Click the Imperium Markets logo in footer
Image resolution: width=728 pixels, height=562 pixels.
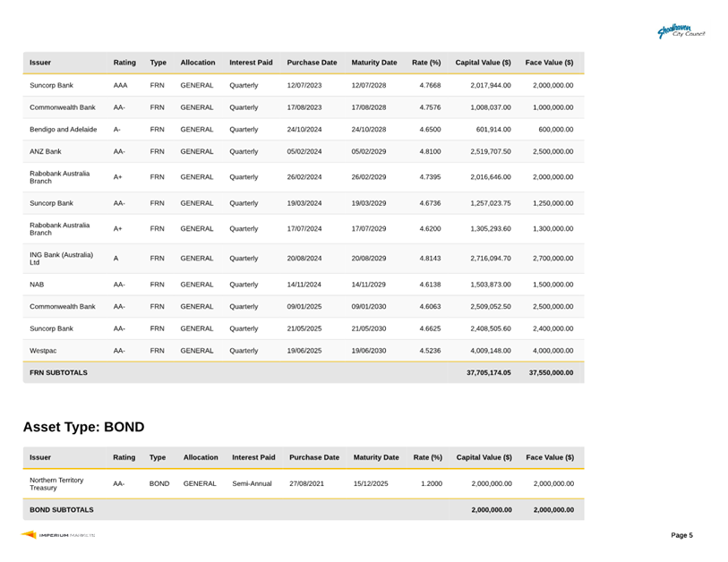(59, 535)
